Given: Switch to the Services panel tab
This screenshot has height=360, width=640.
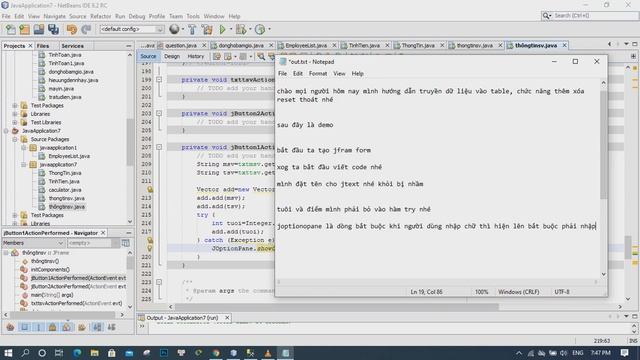Looking at the screenshot, I should click(x=73, y=46).
